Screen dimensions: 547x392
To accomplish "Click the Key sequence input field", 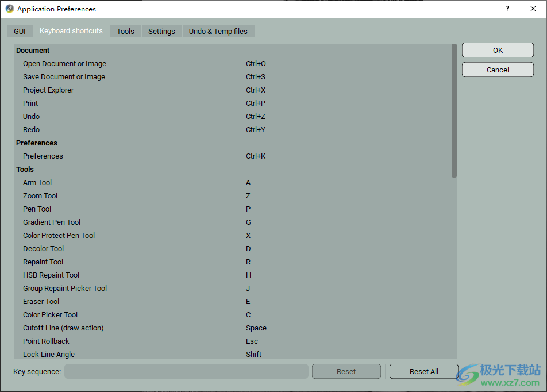I will click(186, 372).
